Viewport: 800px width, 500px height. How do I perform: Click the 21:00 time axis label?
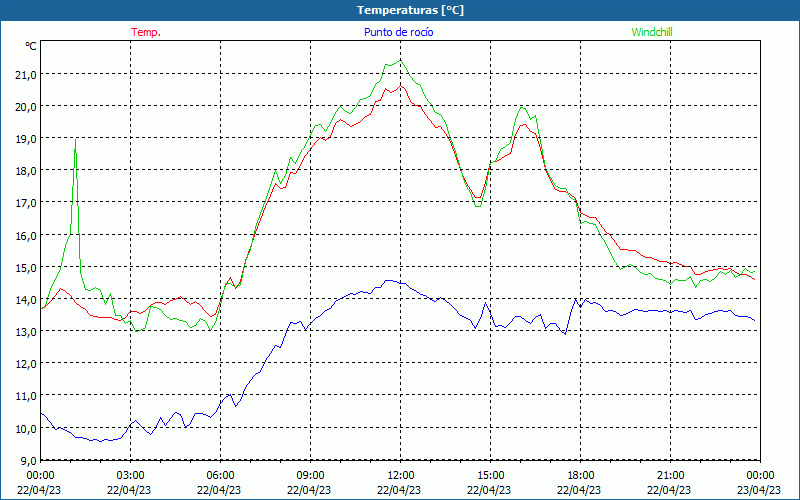(670, 476)
